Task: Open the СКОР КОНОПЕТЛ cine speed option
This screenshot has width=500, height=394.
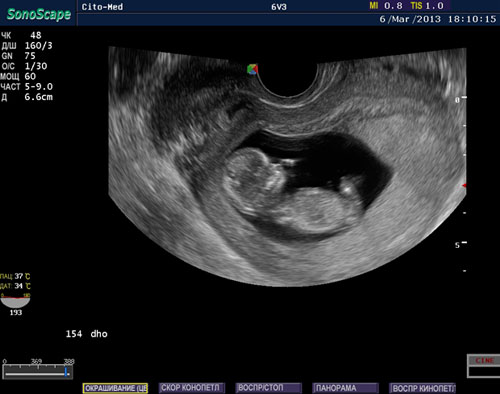Action: (x=192, y=388)
